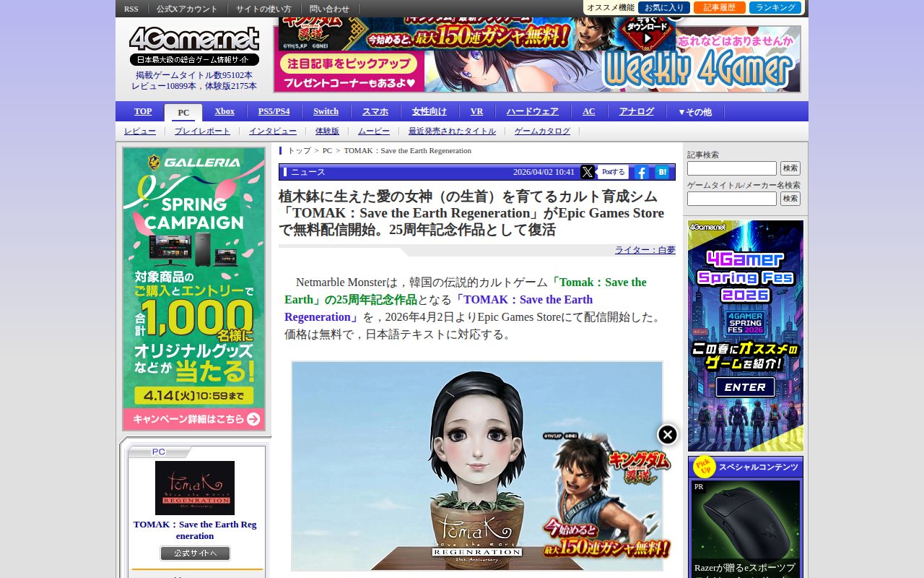This screenshot has width=924, height=578.
Task: Open writer link ライター：白夢
Action: [645, 250]
